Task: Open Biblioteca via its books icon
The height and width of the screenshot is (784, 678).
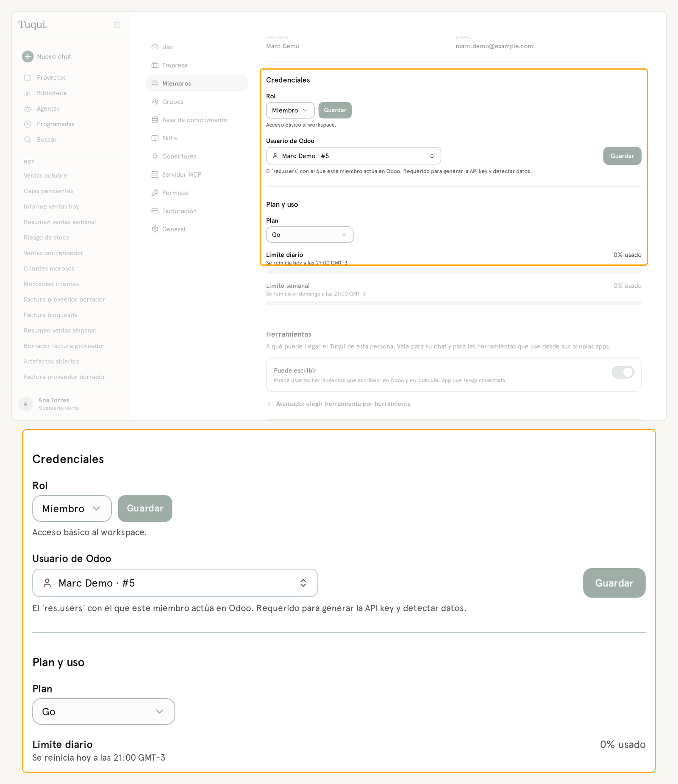Action: pyautogui.click(x=28, y=93)
